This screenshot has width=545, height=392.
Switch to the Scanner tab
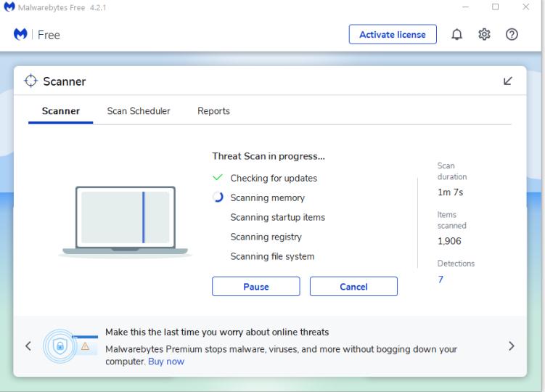[x=61, y=111]
